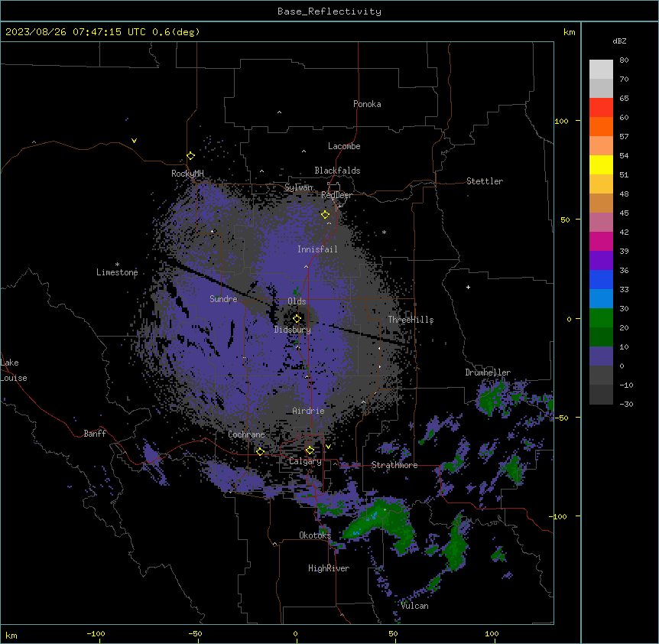Click the Okotoks label

[315, 535]
